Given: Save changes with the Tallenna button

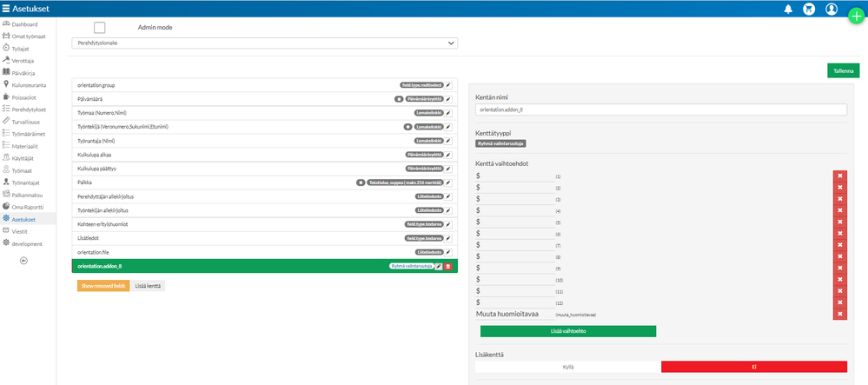Looking at the screenshot, I should click(x=844, y=71).
